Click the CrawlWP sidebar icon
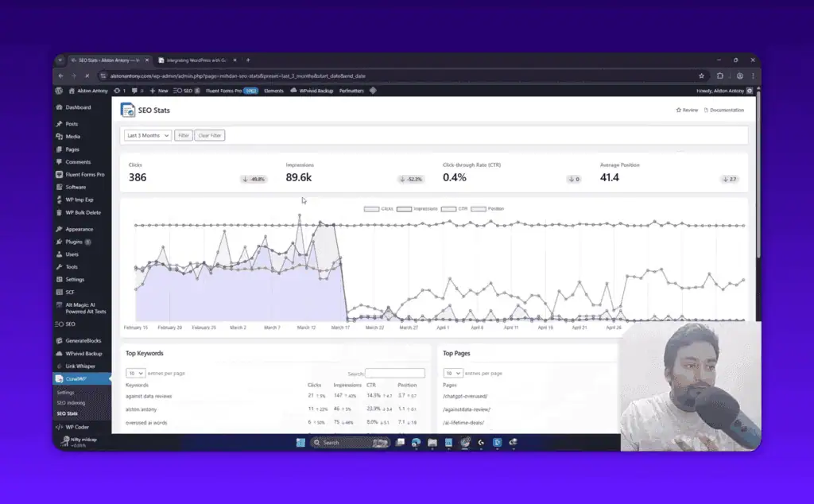Image resolution: width=814 pixels, height=504 pixels. [59, 379]
